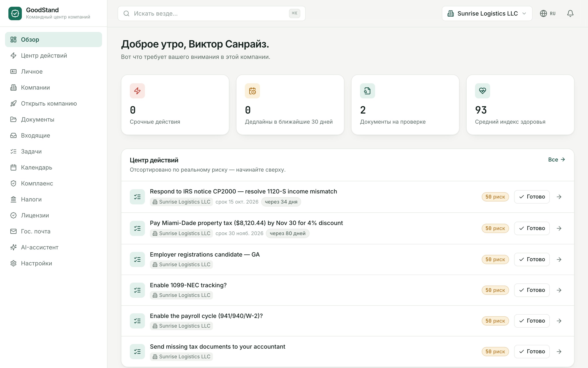Screen dimensions: 588x368
Task: Mark Employer registrations candidate Готово
Action: 532,259
